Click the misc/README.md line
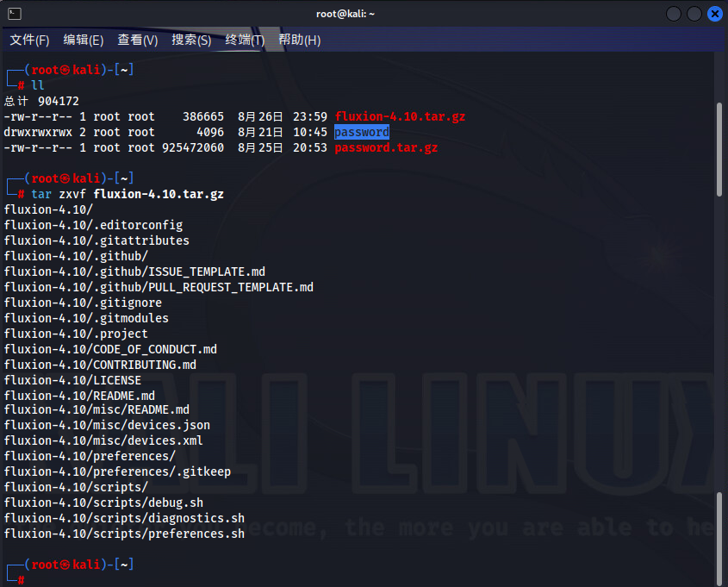 tap(96, 409)
